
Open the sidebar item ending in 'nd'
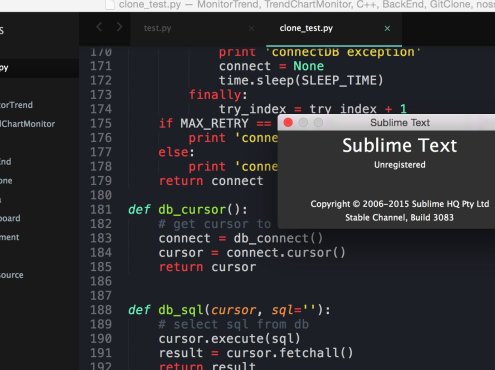pyautogui.click(x=6, y=162)
